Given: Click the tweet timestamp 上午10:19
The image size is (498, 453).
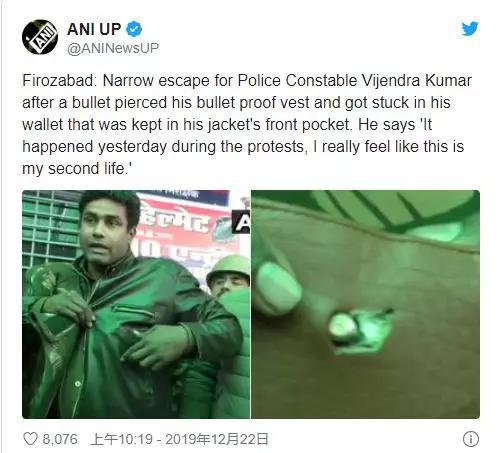Looking at the screenshot, I should (x=121, y=439).
